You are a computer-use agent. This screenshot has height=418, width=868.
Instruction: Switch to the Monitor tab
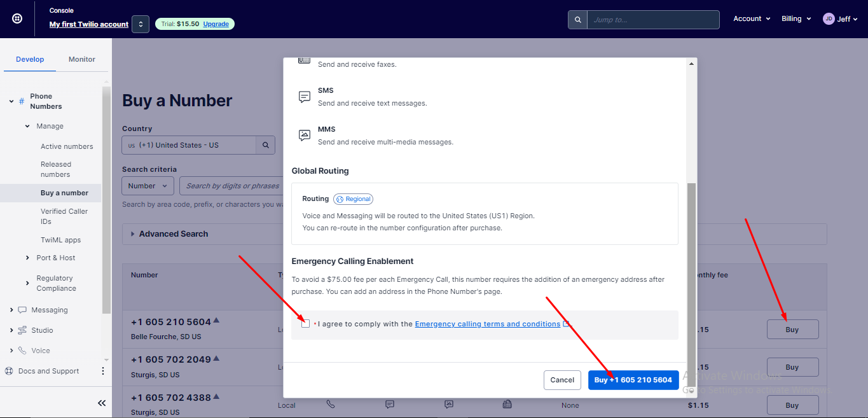[82, 59]
